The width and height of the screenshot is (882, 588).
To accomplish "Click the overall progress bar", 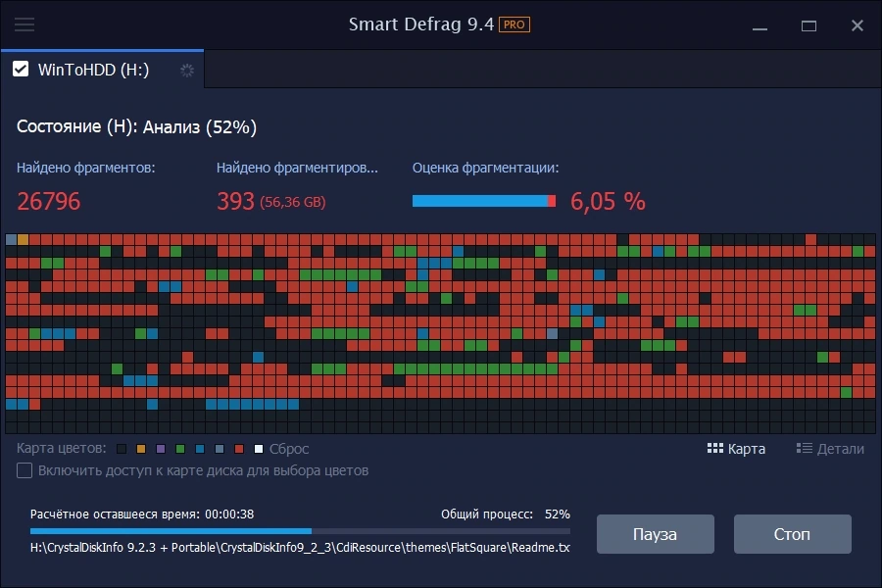I will (300, 531).
